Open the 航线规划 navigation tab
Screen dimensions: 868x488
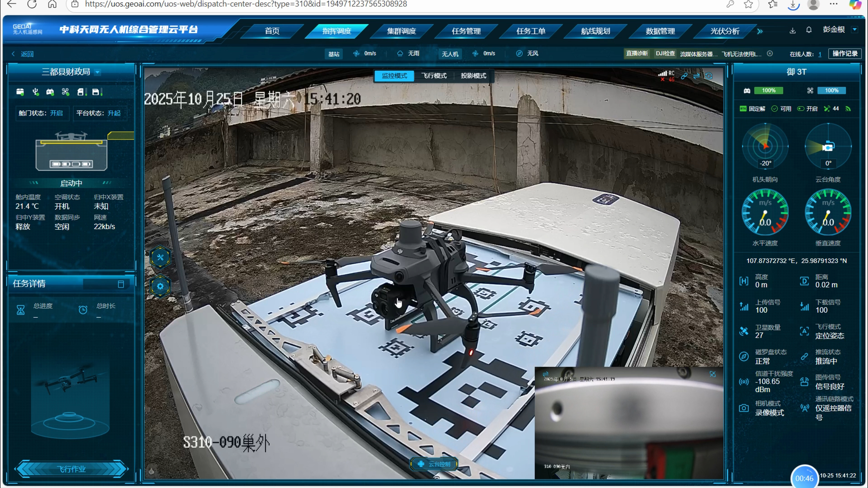coord(595,31)
